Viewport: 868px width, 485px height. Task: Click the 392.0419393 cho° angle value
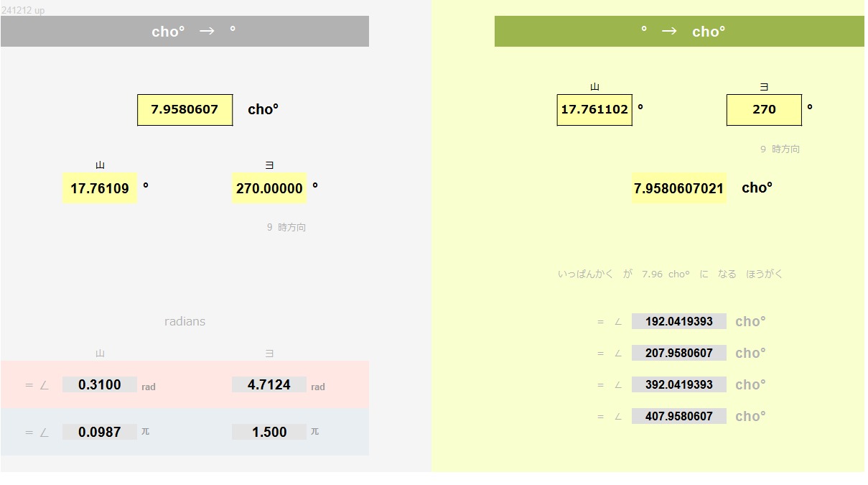[679, 385]
